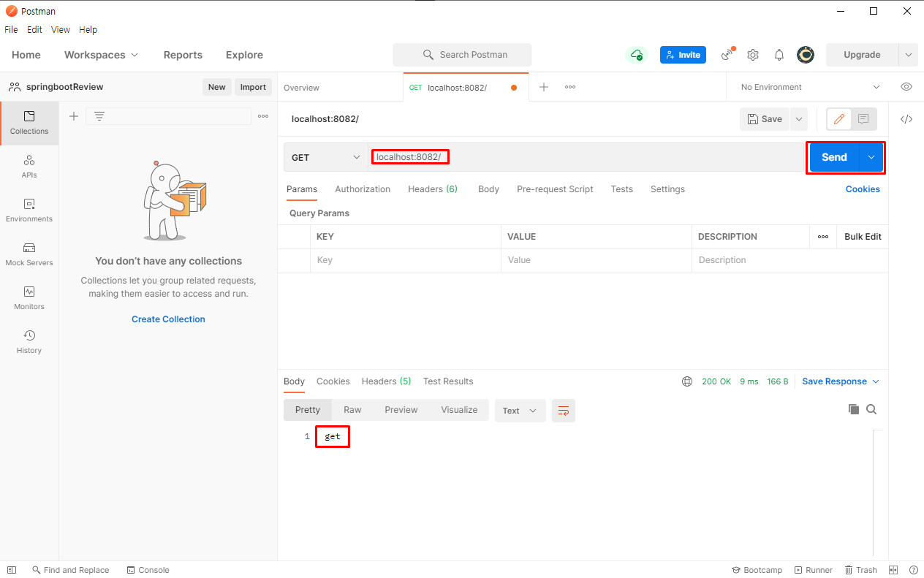Click the network globe icon in response
This screenshot has width=924, height=578.
[x=687, y=381]
